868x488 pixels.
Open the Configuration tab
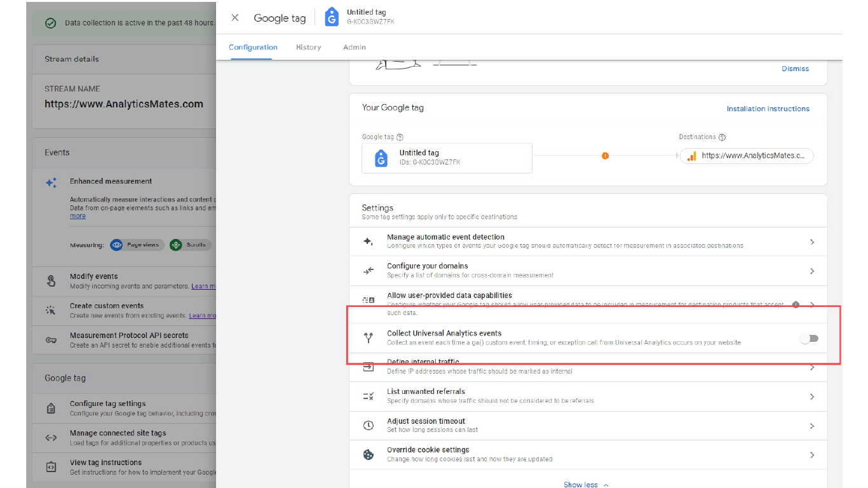253,47
